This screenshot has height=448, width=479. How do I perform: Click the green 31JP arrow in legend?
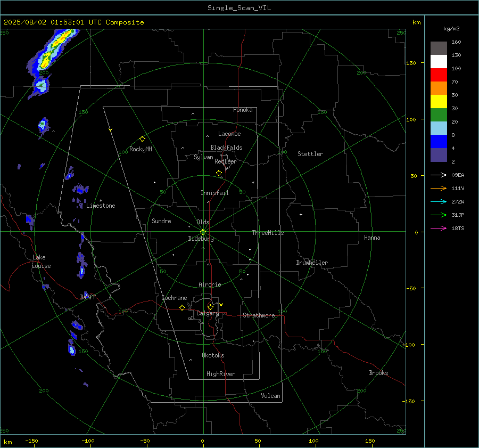[439, 215]
